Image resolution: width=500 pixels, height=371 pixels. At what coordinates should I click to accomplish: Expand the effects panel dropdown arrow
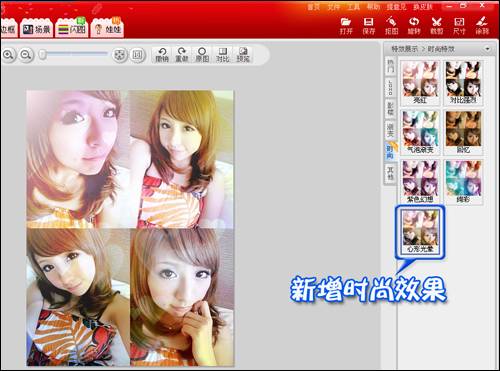(488, 49)
